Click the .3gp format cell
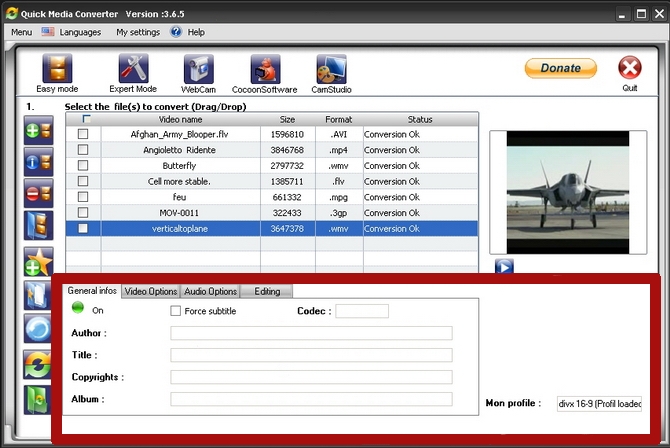670x448 pixels. coord(339,213)
